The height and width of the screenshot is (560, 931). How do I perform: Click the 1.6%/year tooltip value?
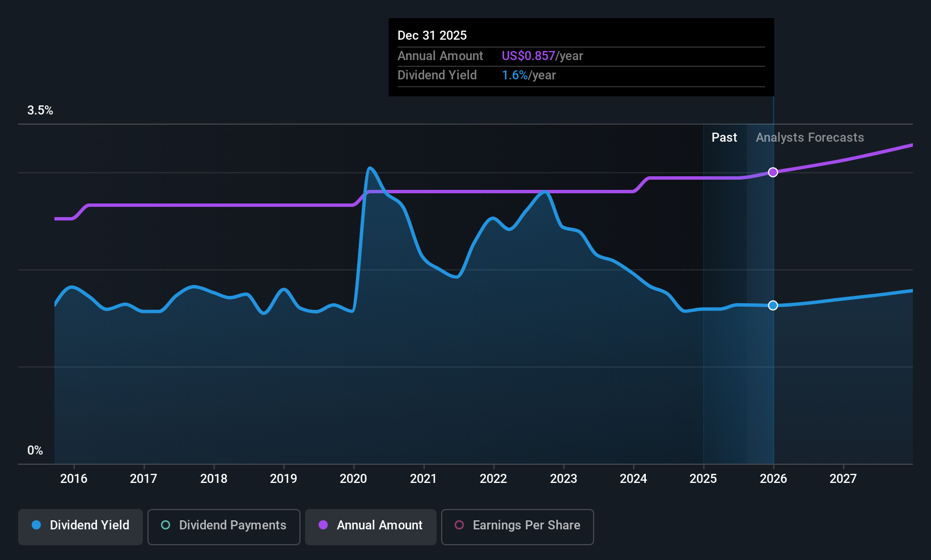528,75
